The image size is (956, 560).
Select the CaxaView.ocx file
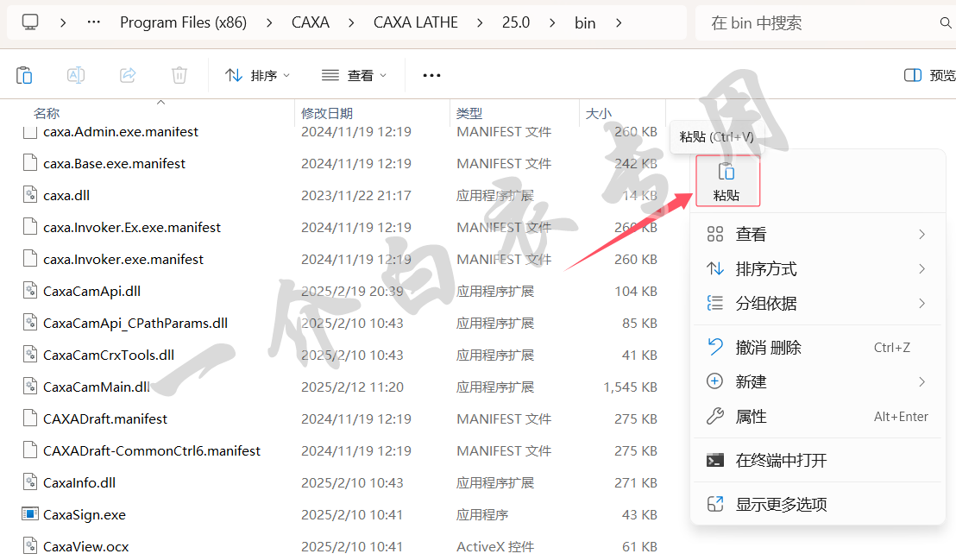86,546
